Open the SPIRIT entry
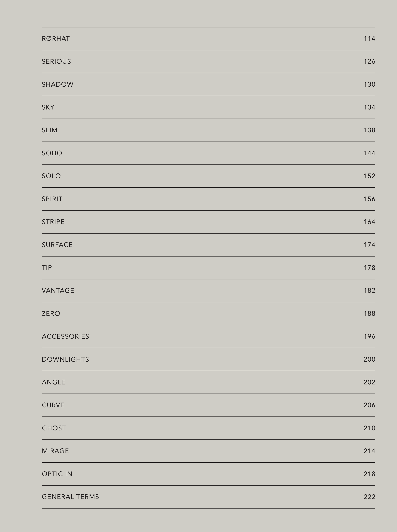The height and width of the screenshot is (532, 397). [x=52, y=199]
